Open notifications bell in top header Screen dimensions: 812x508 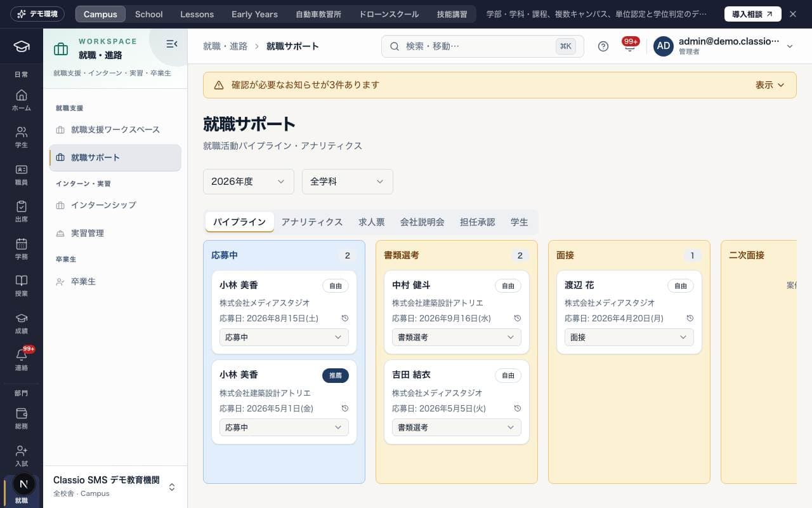tap(630, 46)
